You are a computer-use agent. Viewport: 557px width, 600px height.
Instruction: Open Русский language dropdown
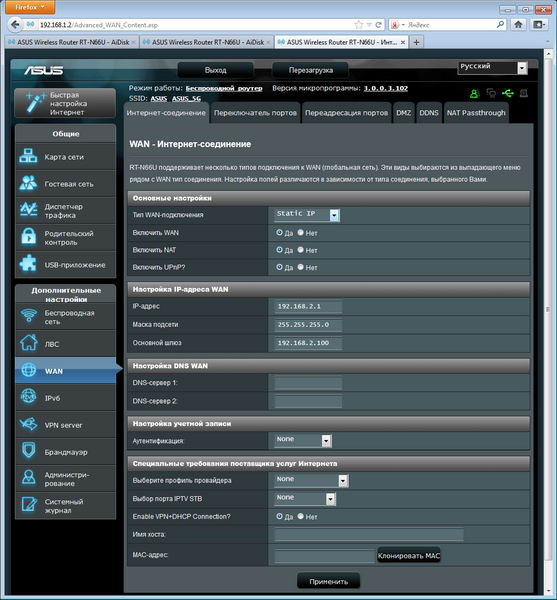(493, 68)
